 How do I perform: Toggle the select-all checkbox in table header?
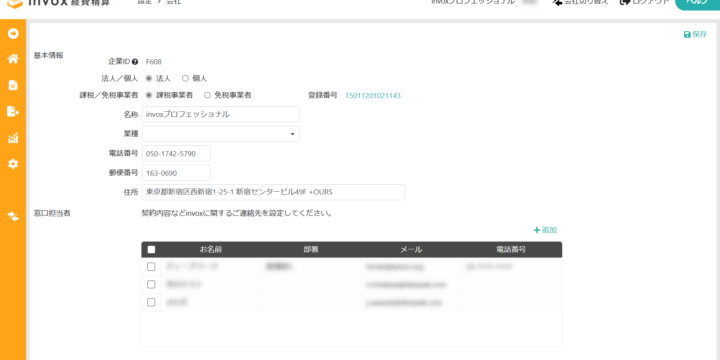coord(151,250)
